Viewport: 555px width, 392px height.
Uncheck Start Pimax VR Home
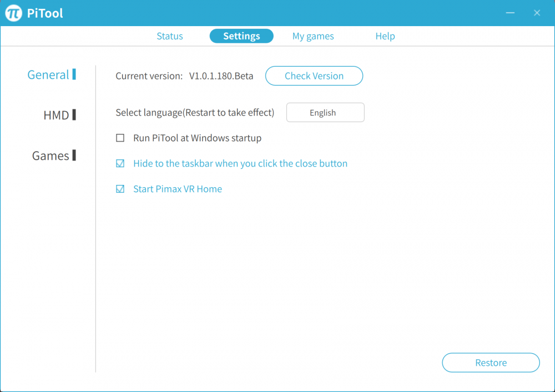coord(120,189)
